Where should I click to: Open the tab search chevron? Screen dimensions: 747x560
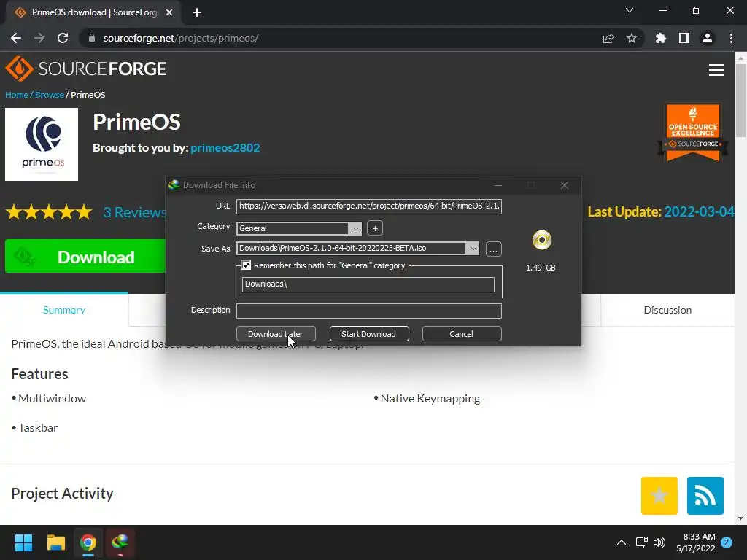[630, 10]
